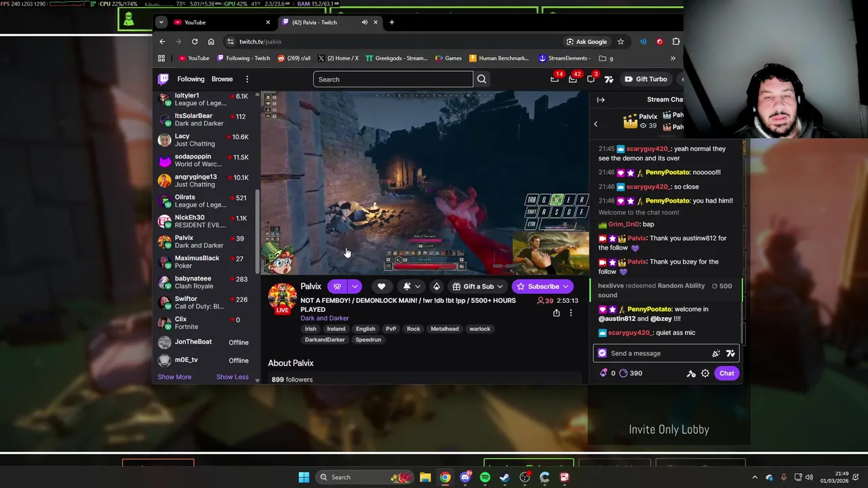Collapse the stream chat panel arrow
This screenshot has width=868, height=488.
pyautogui.click(x=601, y=100)
